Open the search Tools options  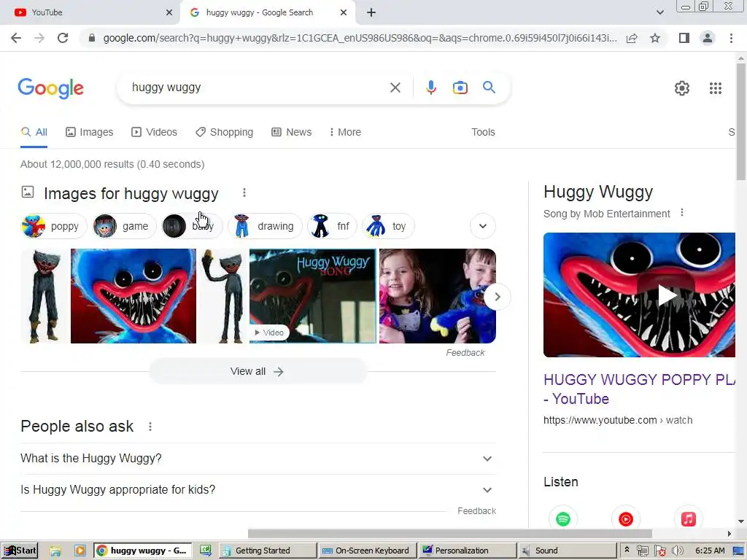(x=483, y=133)
